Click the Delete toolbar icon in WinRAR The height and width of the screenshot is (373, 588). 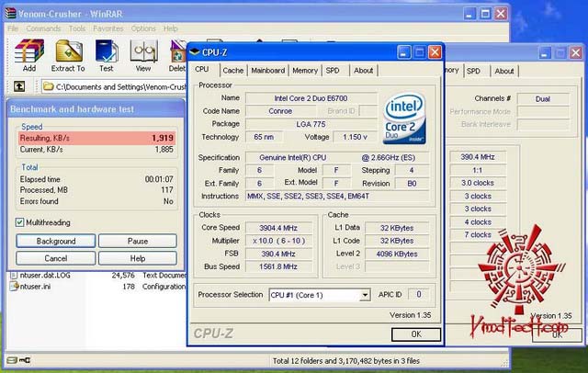(x=177, y=55)
